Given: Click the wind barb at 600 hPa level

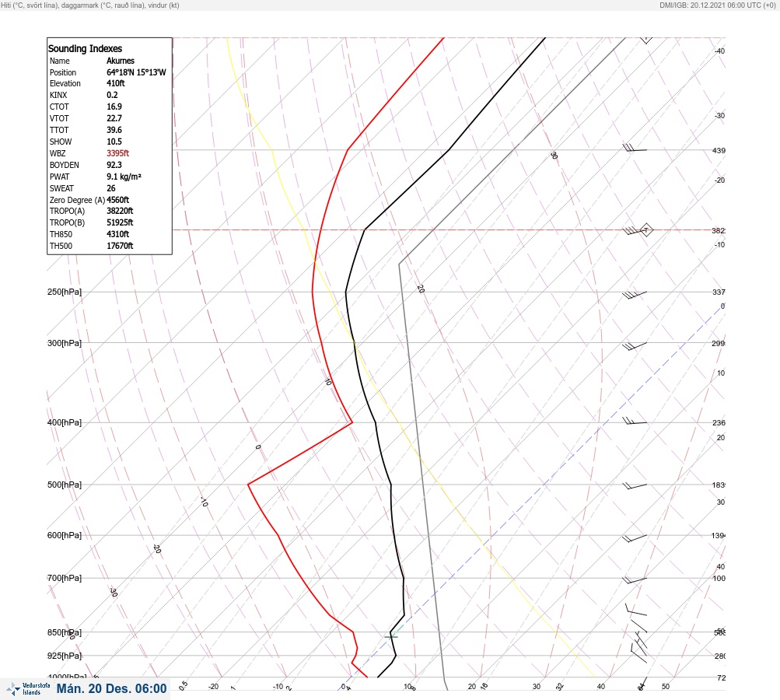Looking at the screenshot, I should [x=635, y=538].
